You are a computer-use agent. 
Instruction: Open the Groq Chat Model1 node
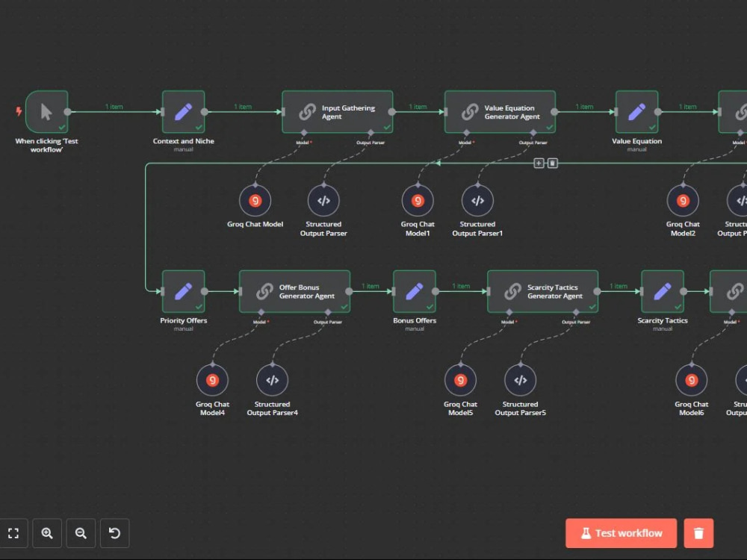coord(418,200)
